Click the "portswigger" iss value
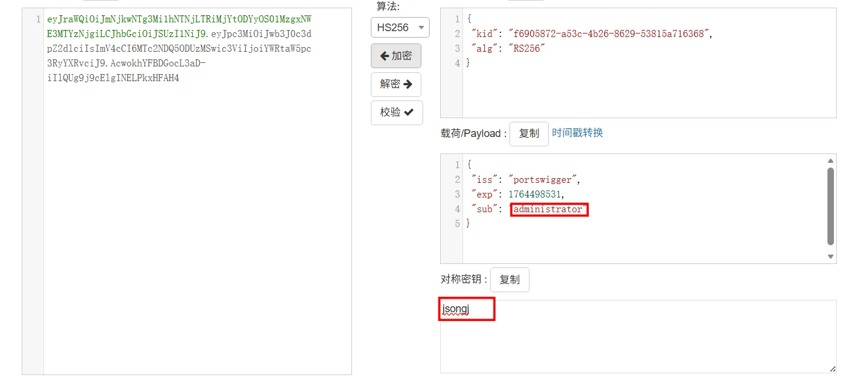 point(544,180)
